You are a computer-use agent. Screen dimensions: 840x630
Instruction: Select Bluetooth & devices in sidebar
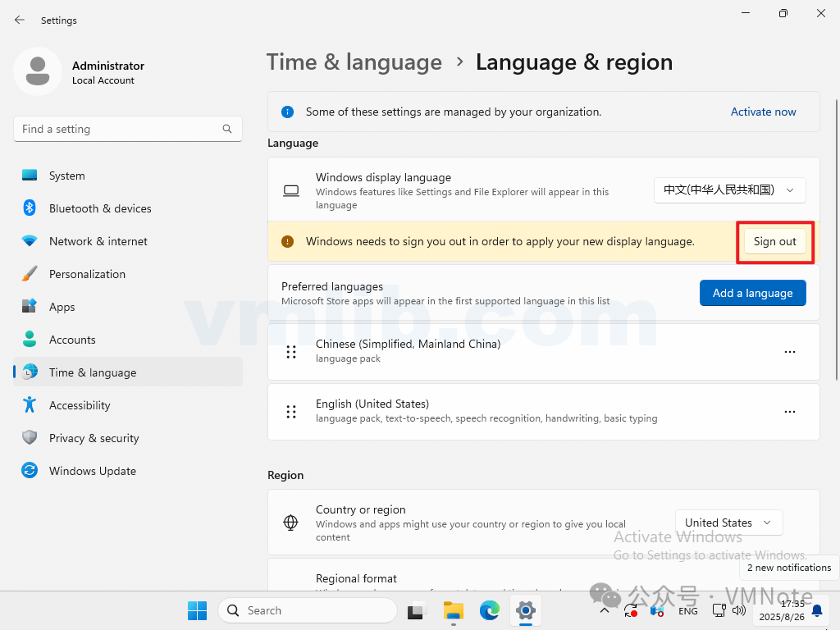pyautogui.click(x=100, y=208)
